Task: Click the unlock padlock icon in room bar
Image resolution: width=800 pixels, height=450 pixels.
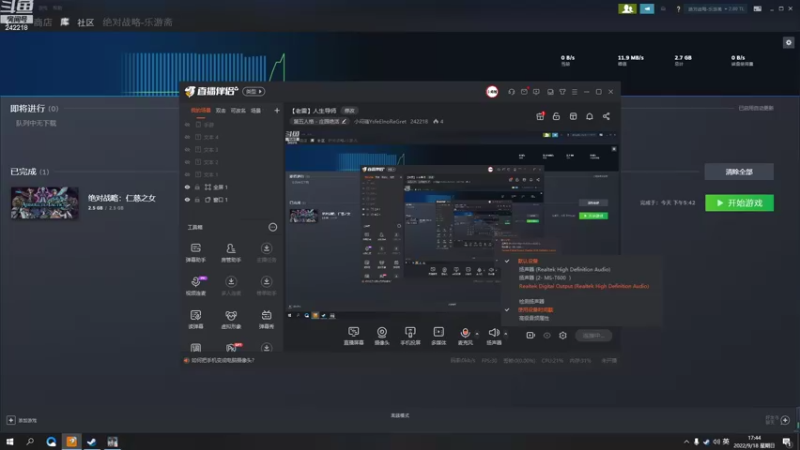Action: (556, 116)
